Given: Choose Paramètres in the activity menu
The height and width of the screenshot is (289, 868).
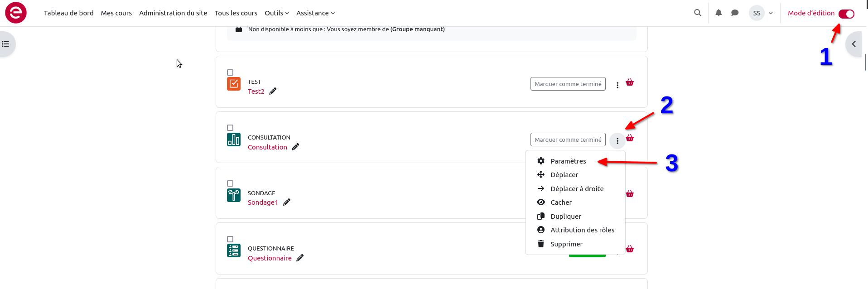Looking at the screenshot, I should 568,161.
